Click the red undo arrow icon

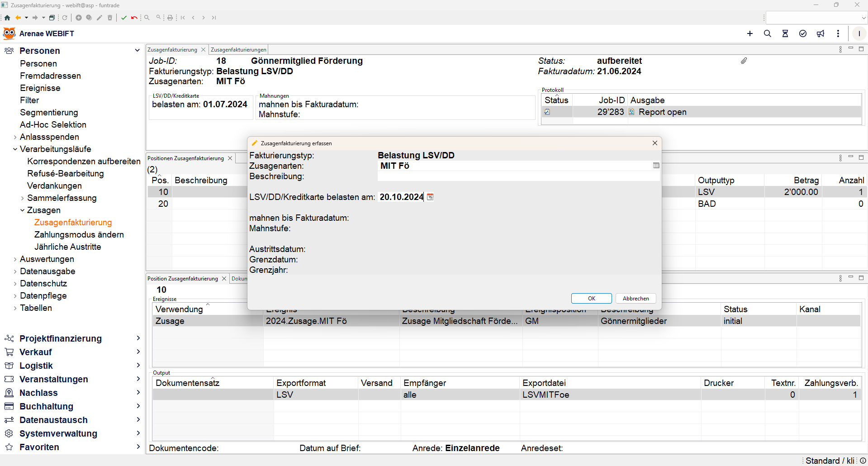(x=134, y=18)
